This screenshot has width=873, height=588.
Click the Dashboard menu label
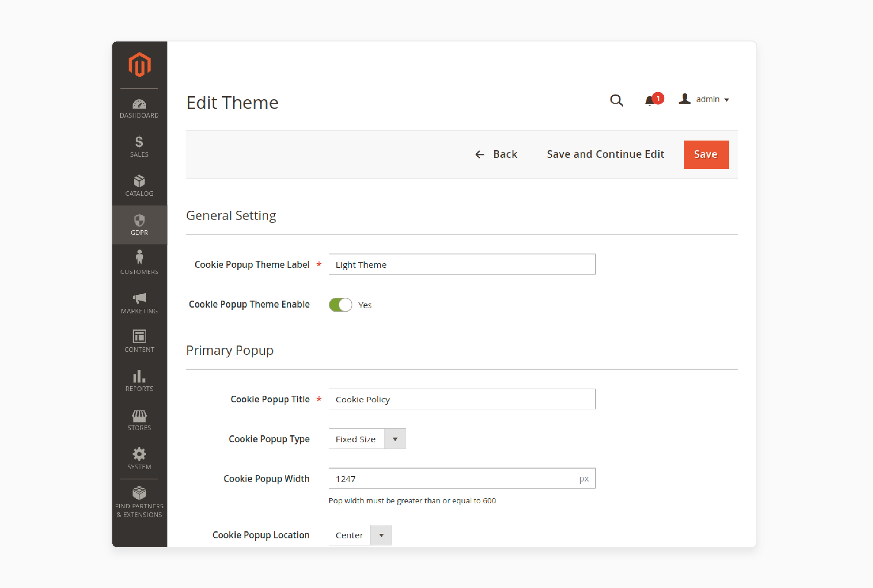(139, 116)
